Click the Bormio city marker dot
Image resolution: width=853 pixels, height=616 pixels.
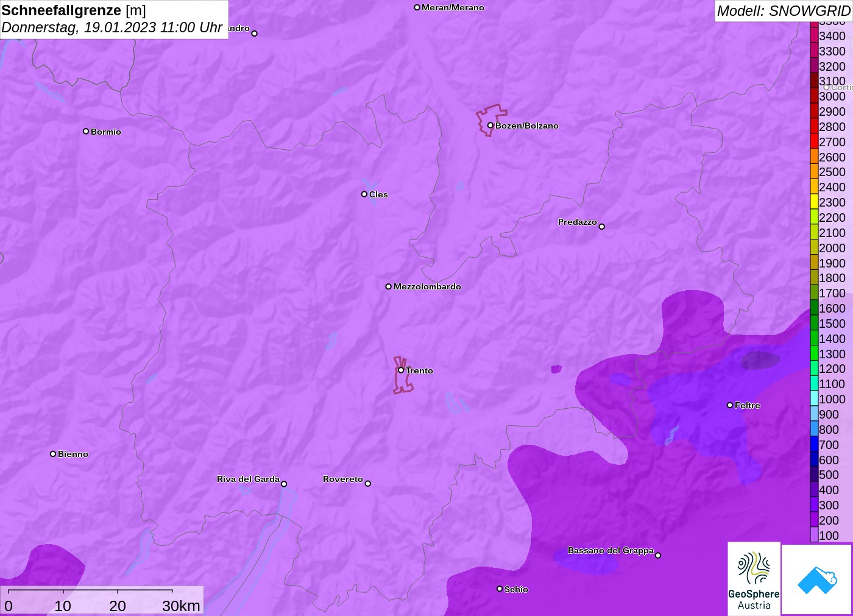tap(86, 131)
